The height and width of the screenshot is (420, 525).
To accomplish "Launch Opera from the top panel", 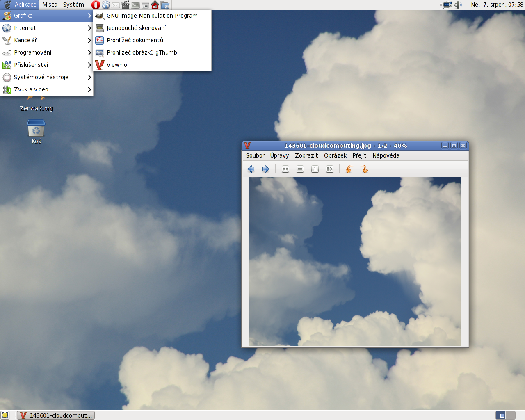I will point(96,5).
